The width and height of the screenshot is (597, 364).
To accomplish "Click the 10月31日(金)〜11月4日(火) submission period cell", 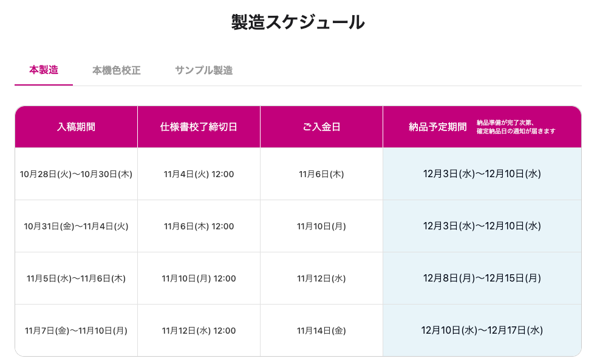I will coord(76,226).
